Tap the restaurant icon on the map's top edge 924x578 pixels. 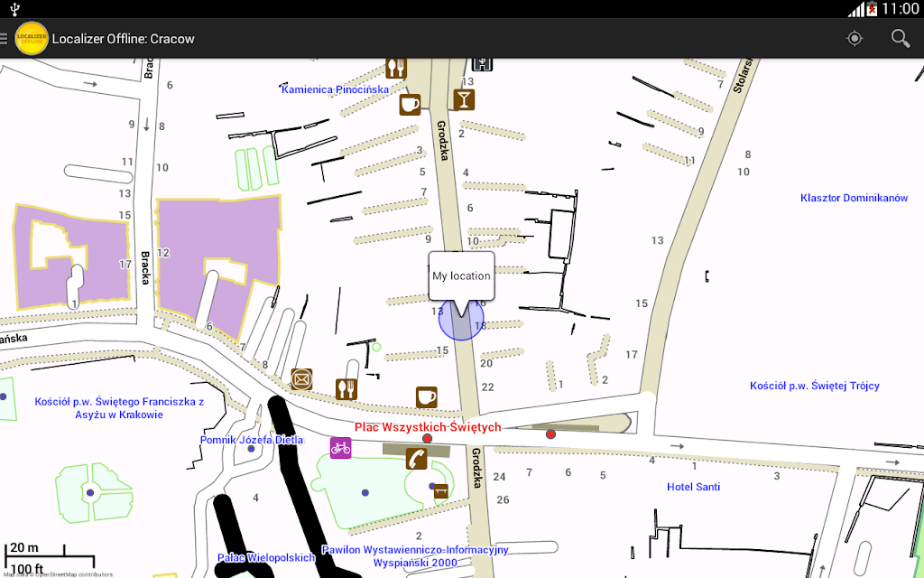pos(396,67)
